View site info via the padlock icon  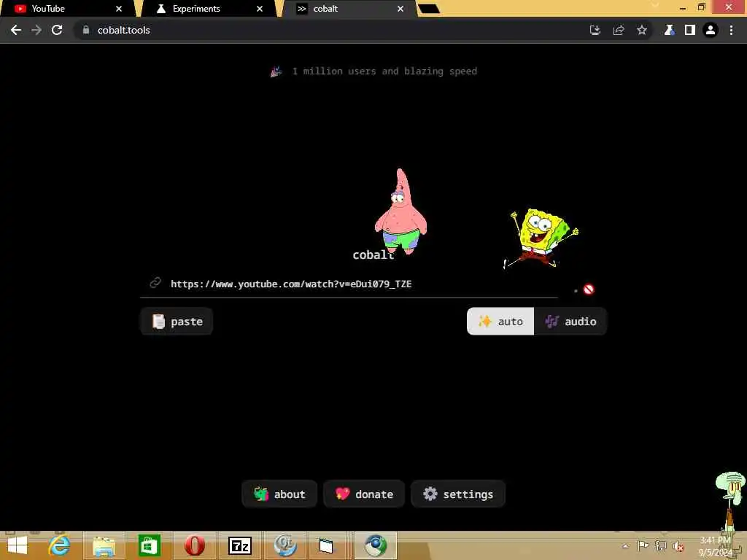tap(86, 30)
